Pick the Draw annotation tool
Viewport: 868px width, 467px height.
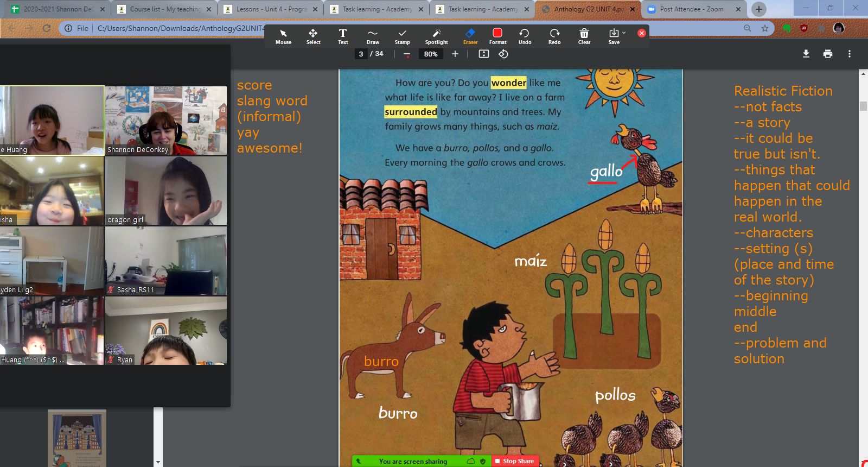[x=373, y=36]
